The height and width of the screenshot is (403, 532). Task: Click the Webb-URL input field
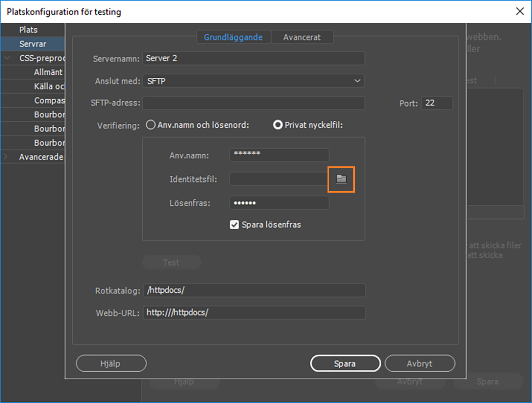(254, 312)
